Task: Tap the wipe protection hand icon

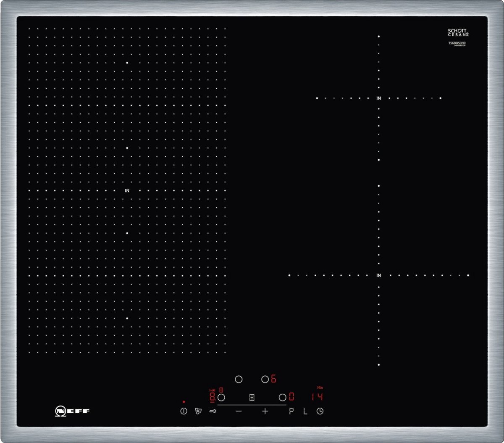Action: (x=198, y=411)
